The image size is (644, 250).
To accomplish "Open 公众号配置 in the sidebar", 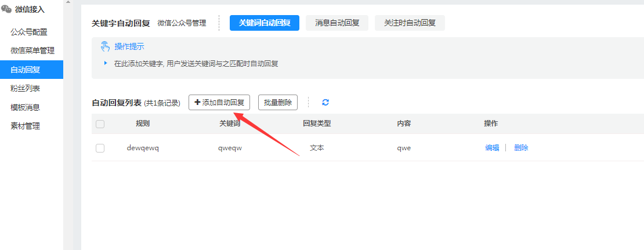I will coord(28,32).
